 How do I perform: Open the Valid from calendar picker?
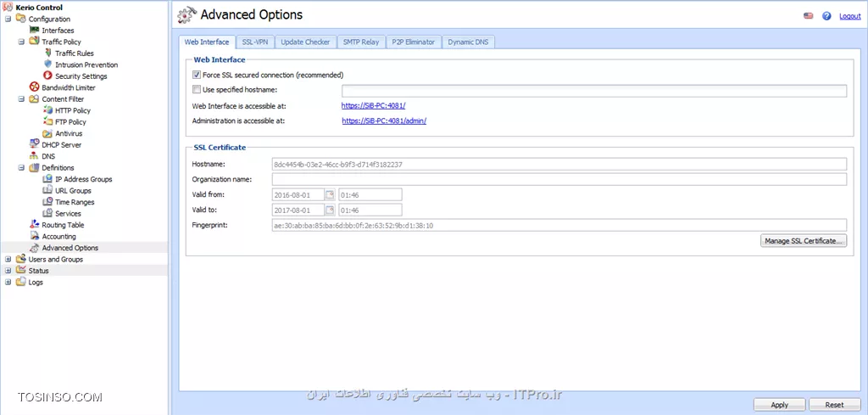click(330, 194)
